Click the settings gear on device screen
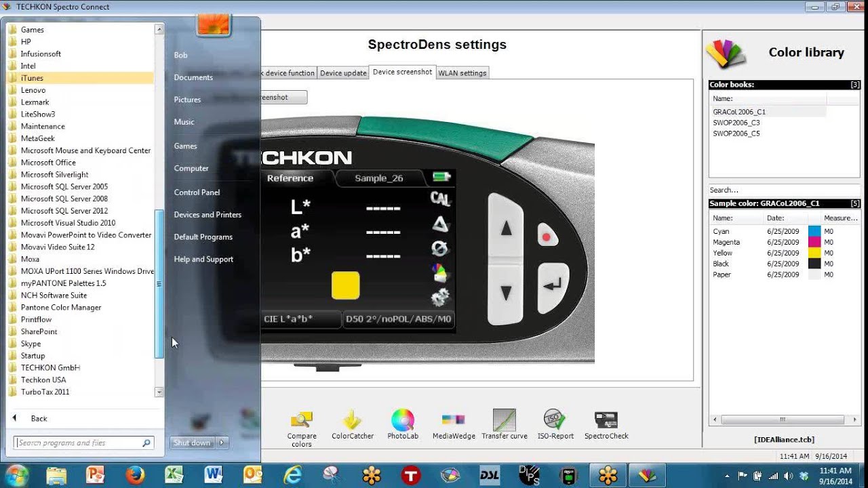 [x=440, y=298]
